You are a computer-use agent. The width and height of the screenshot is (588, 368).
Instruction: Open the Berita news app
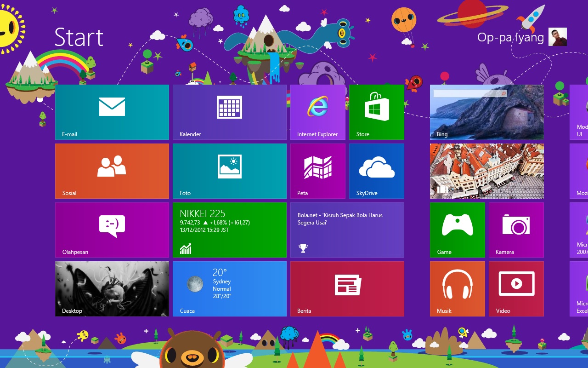pyautogui.click(x=347, y=288)
